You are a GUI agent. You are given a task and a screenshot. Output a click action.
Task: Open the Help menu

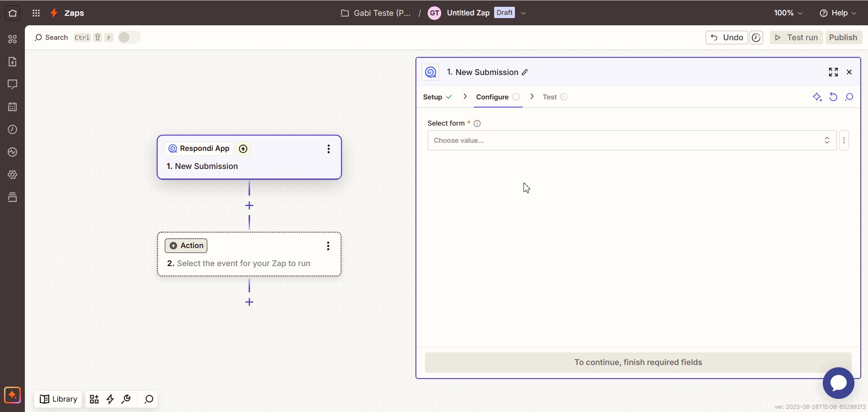click(838, 13)
